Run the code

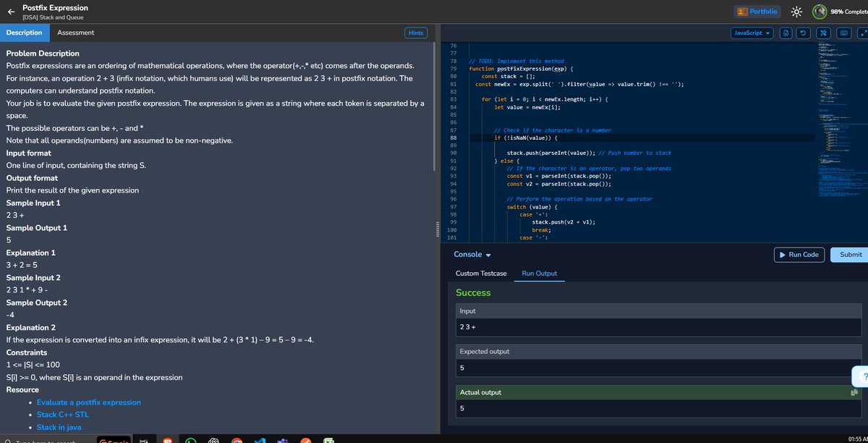point(799,255)
